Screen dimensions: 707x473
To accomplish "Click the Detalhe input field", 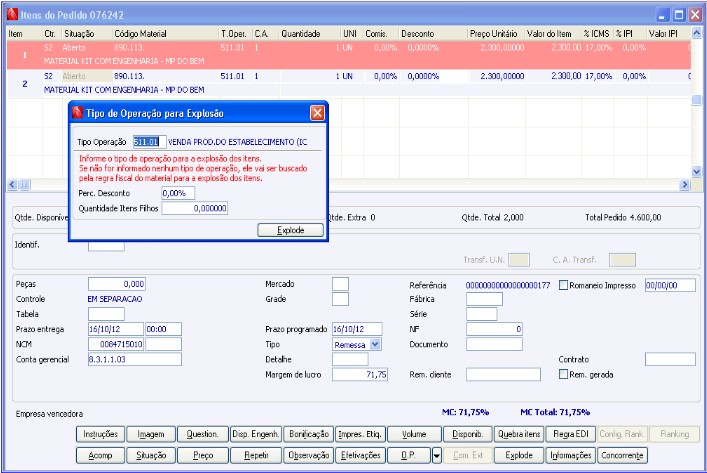I will point(350,359).
